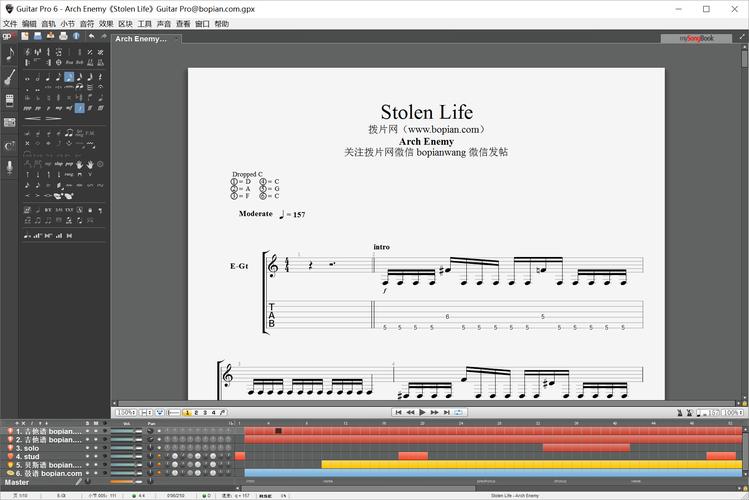Open the lyrics panel (microphone icon)

click(10, 168)
